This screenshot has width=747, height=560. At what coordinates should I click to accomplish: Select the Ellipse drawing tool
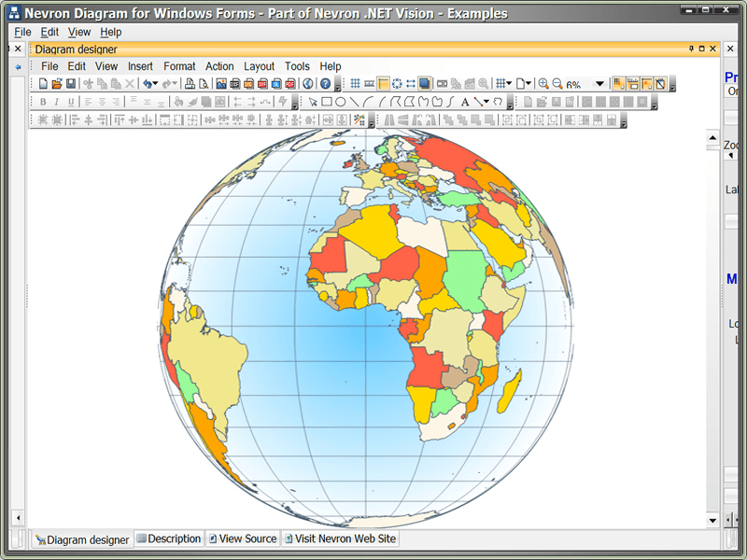tap(340, 102)
